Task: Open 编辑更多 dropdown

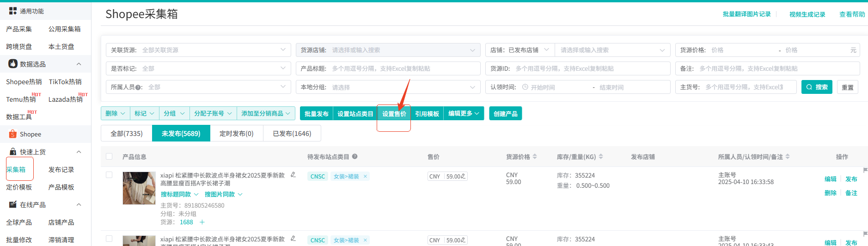Action: [464, 113]
